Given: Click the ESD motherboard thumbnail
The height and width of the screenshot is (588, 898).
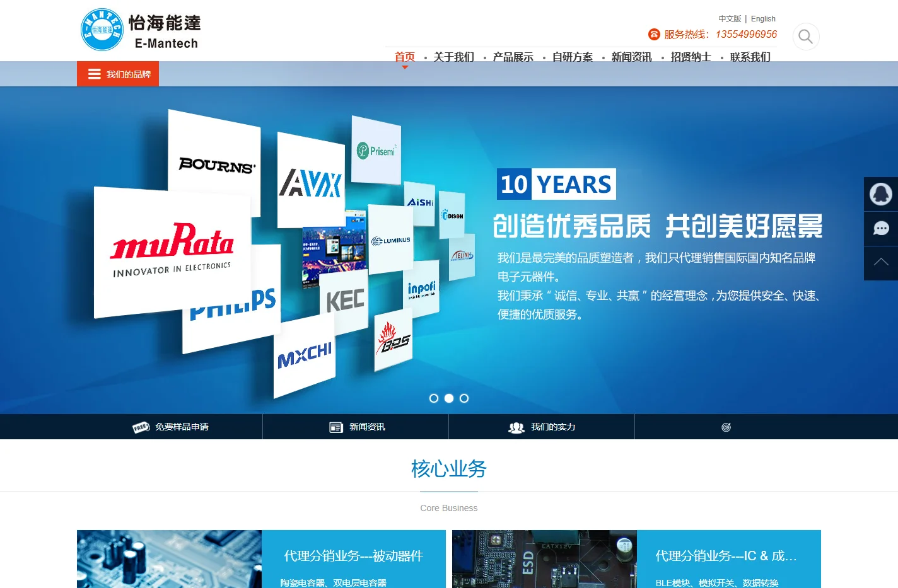Looking at the screenshot, I should point(544,559).
